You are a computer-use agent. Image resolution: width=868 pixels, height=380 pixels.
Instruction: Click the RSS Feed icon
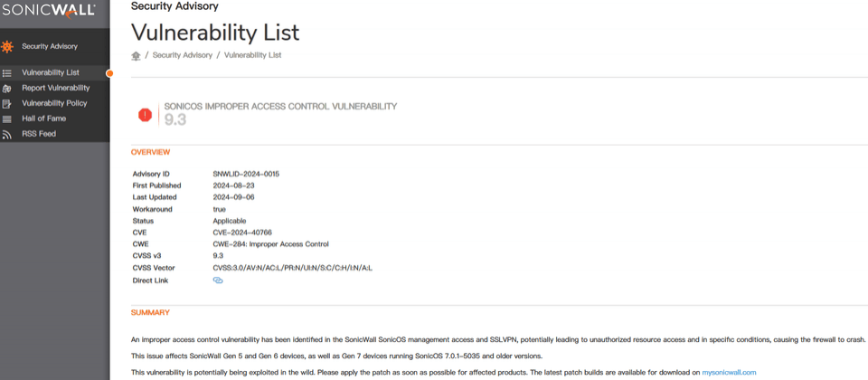pyautogui.click(x=6, y=134)
